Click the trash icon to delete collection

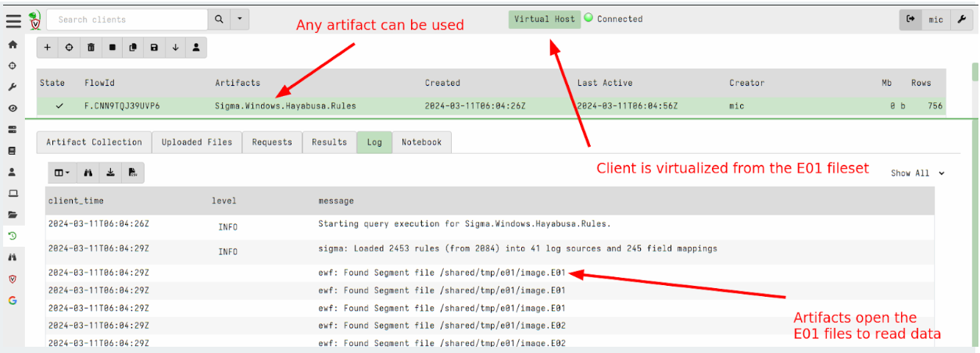[x=91, y=48]
